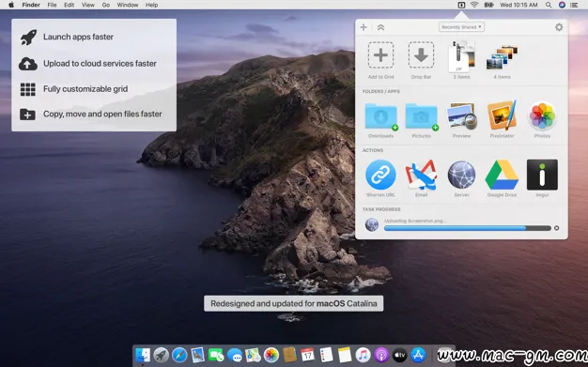Open the Recently Shared dropdown
Image resolution: width=588 pixels, height=367 pixels.
[461, 27]
